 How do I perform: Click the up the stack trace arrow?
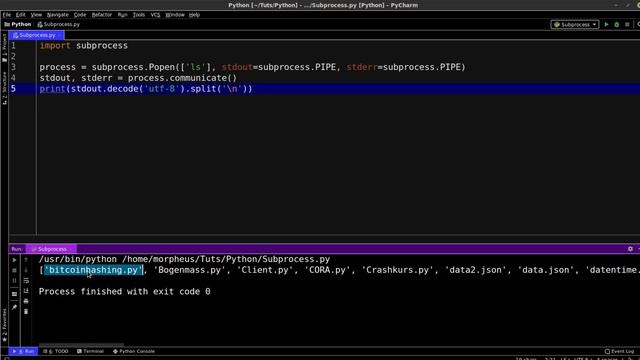point(26,260)
